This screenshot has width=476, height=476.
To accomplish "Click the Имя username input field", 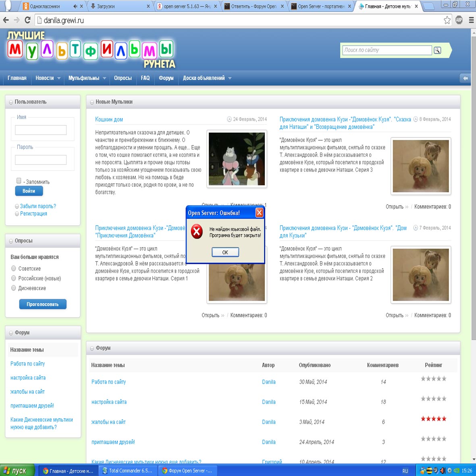I will pos(41,130).
